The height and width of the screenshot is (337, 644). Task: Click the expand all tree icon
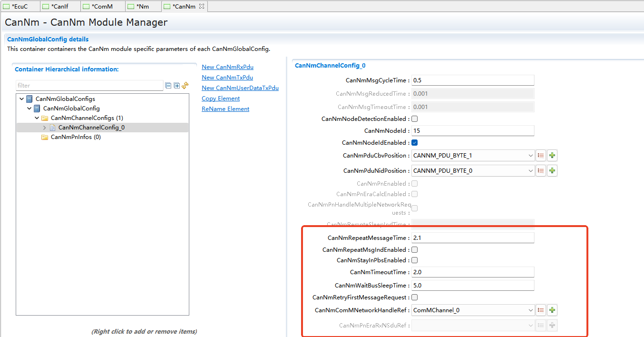pos(176,86)
